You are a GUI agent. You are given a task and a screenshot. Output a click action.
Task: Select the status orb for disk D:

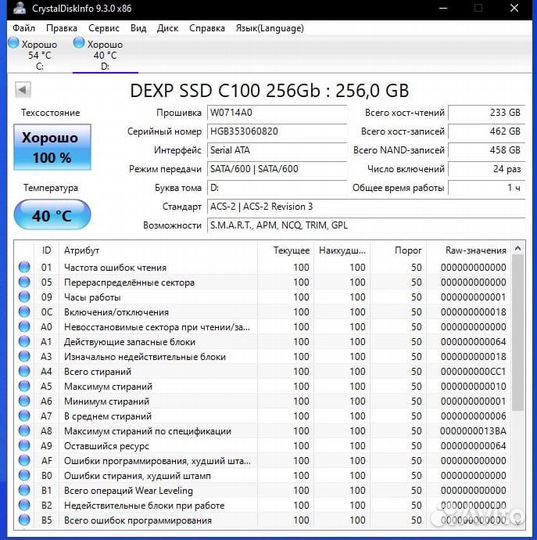tap(79, 43)
